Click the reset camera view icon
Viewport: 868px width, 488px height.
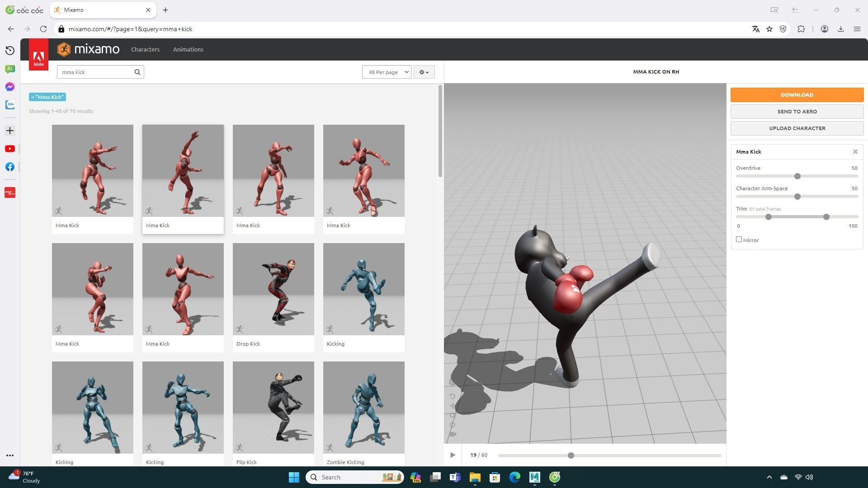click(453, 396)
